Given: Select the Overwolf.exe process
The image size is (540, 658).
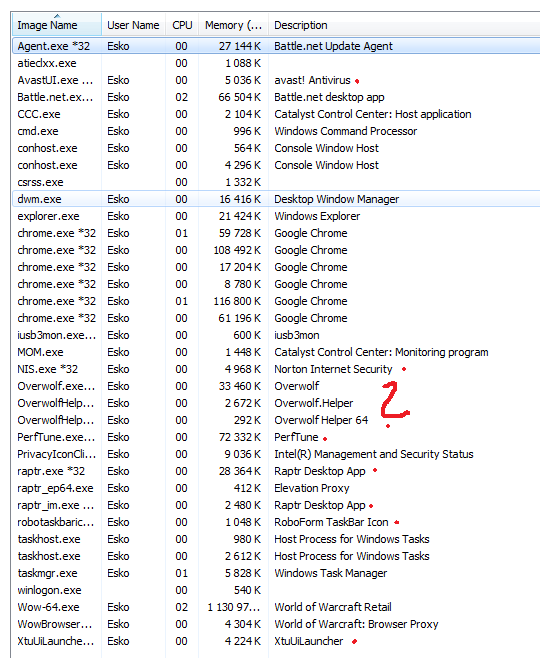Looking at the screenshot, I should click(276, 386).
